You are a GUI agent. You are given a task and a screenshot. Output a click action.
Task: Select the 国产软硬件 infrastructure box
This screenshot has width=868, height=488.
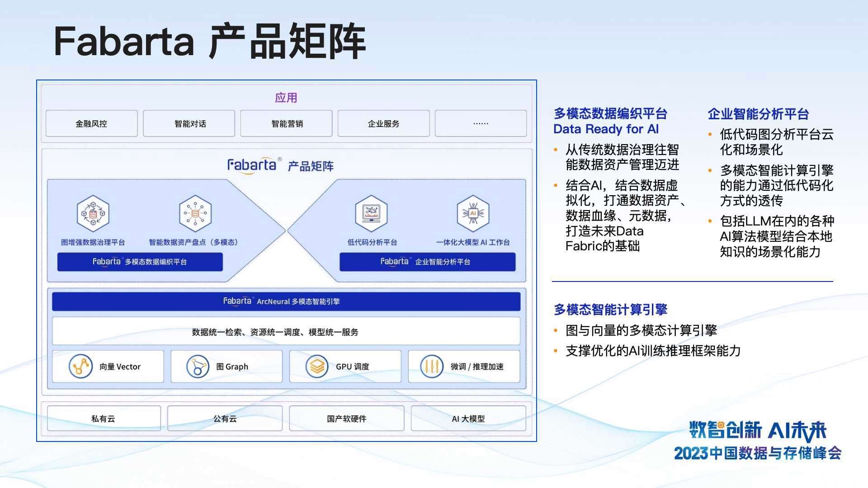tap(346, 418)
